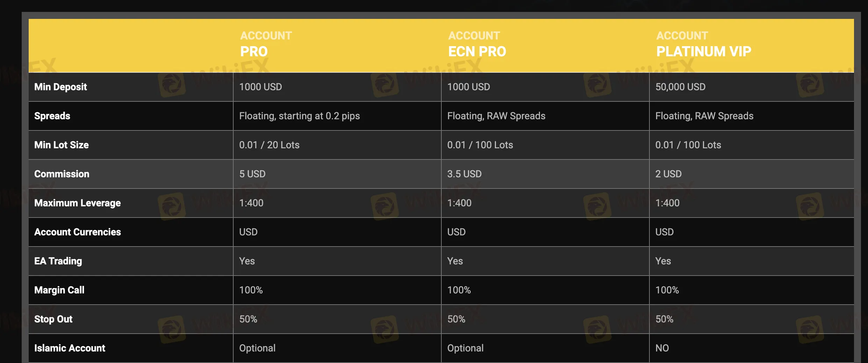The height and width of the screenshot is (363, 868).
Task: Select the NO Islamic Account cell
Action: click(x=662, y=348)
